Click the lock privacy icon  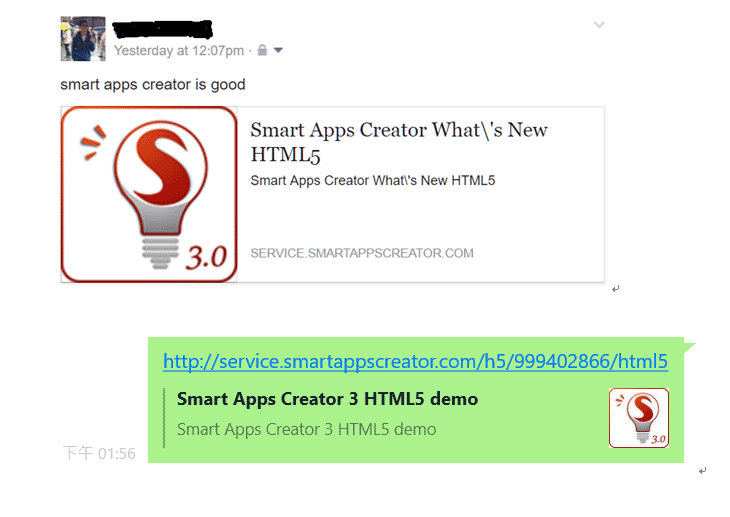click(263, 50)
